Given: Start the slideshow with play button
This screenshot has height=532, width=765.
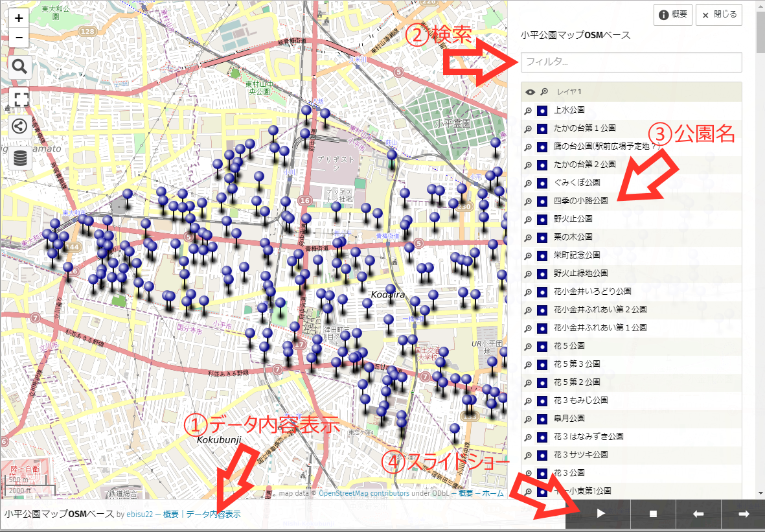Looking at the screenshot, I should pos(600,514).
